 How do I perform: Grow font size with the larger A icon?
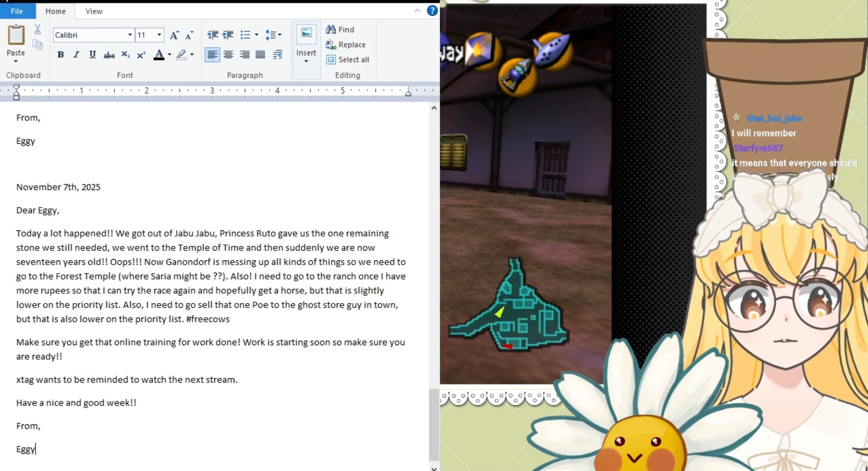coord(174,35)
